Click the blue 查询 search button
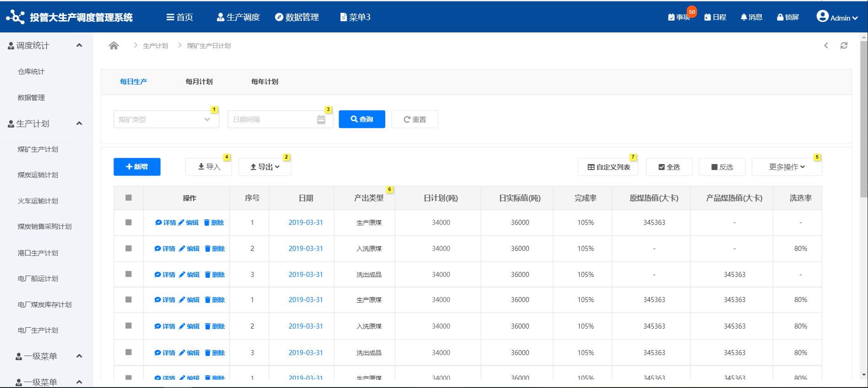 pyautogui.click(x=362, y=119)
